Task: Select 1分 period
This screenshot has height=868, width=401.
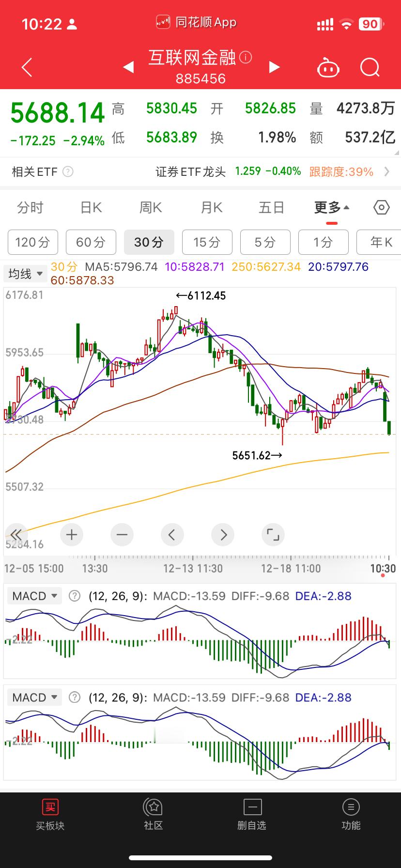Action: 324,242
